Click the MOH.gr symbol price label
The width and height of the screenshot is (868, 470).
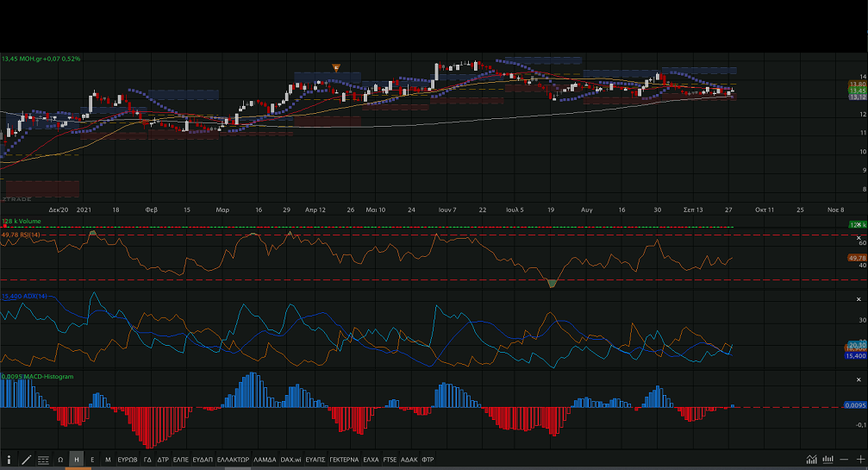click(x=40, y=59)
